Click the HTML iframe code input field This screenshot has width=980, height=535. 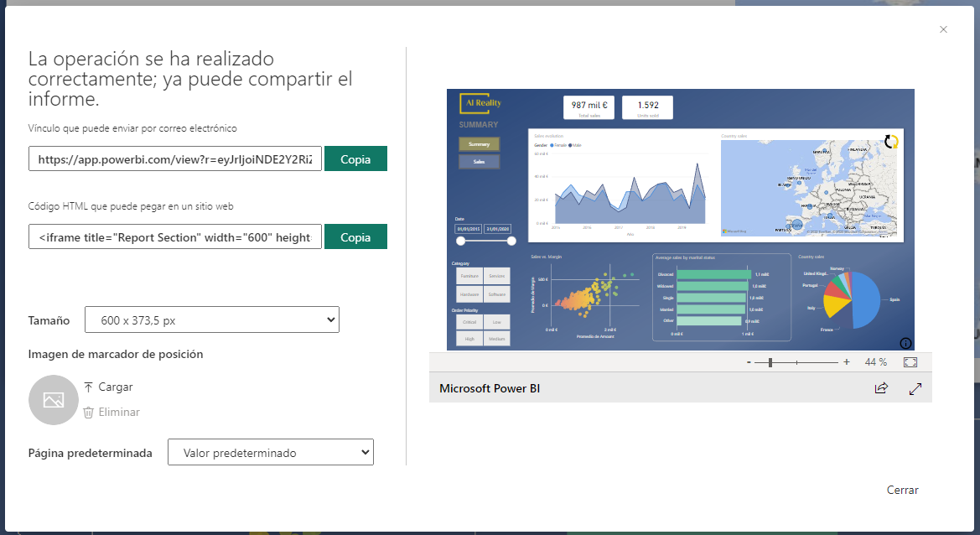[x=174, y=237]
